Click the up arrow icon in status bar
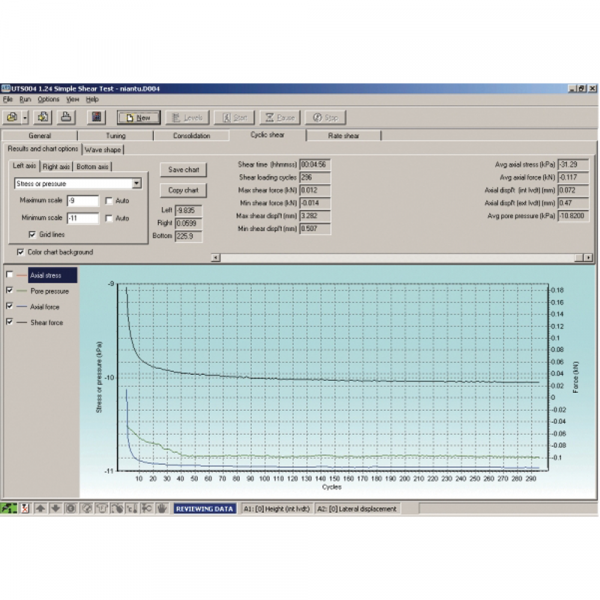The height and width of the screenshot is (600, 600). coord(40,508)
